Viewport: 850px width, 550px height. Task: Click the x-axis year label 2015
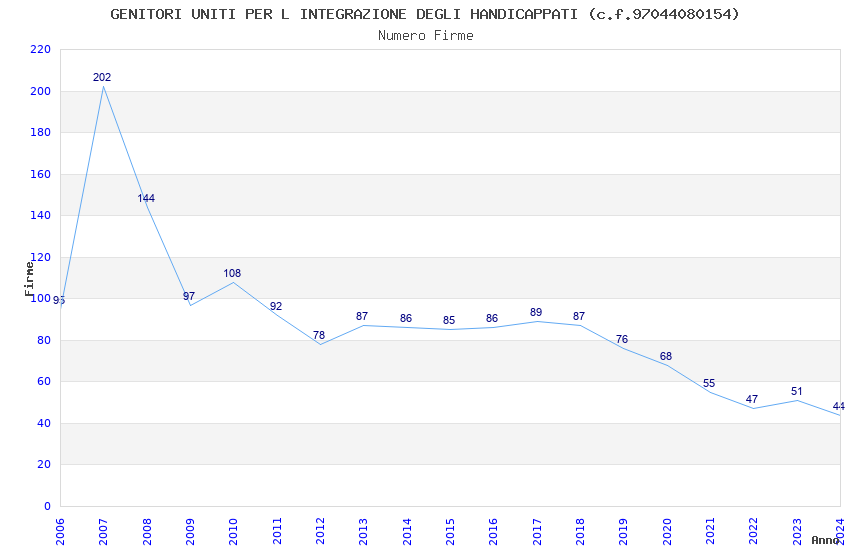pyautogui.click(x=450, y=532)
